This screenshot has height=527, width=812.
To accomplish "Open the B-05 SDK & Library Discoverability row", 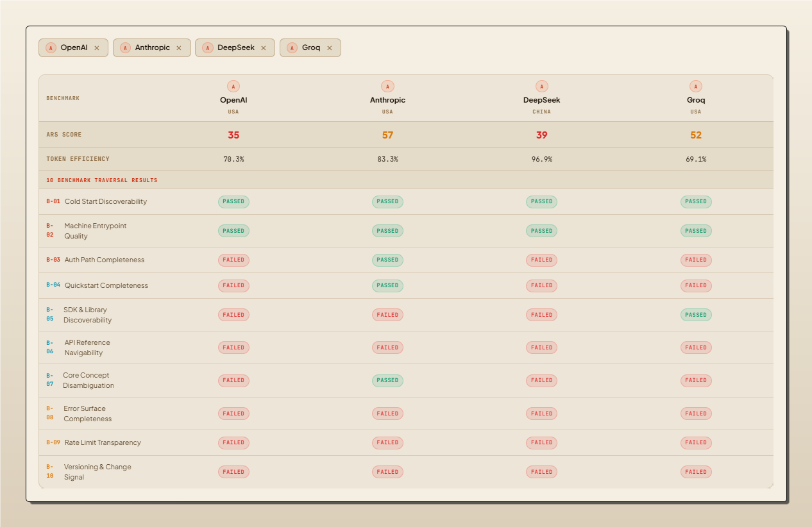I will click(406, 315).
